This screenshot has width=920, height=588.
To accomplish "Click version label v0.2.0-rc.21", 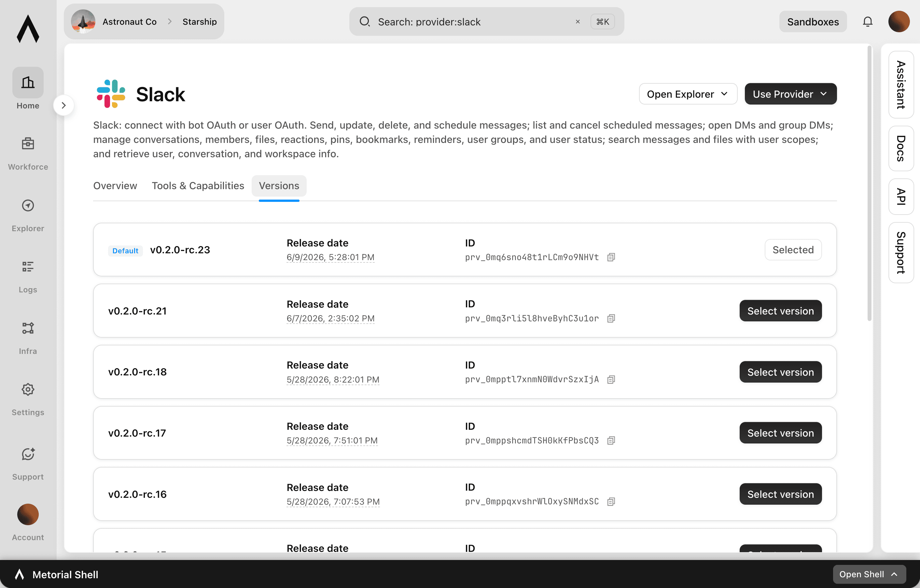I will tap(137, 311).
